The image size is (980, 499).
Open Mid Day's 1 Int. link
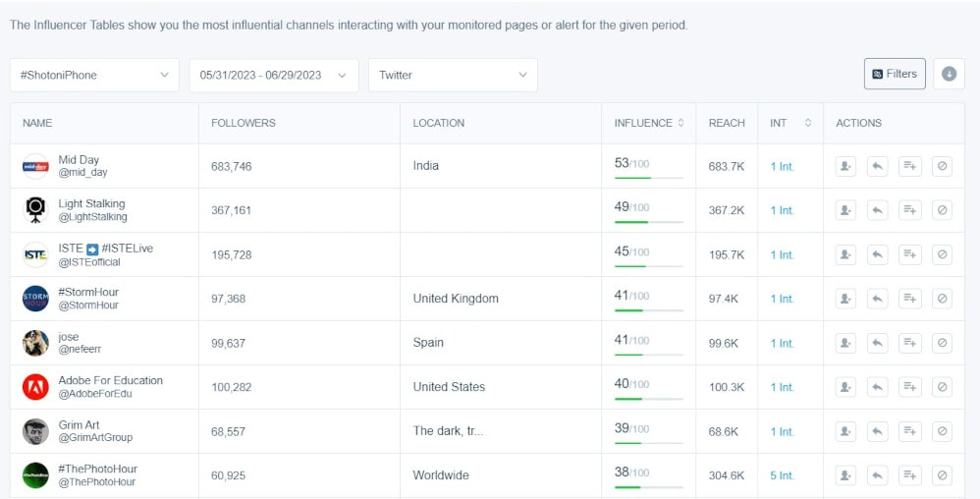point(782,167)
